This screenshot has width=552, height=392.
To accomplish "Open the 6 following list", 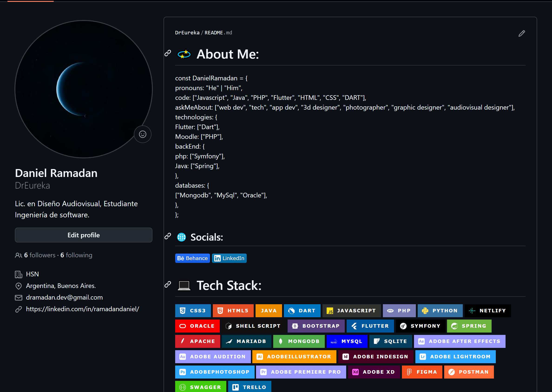I will [x=76, y=255].
